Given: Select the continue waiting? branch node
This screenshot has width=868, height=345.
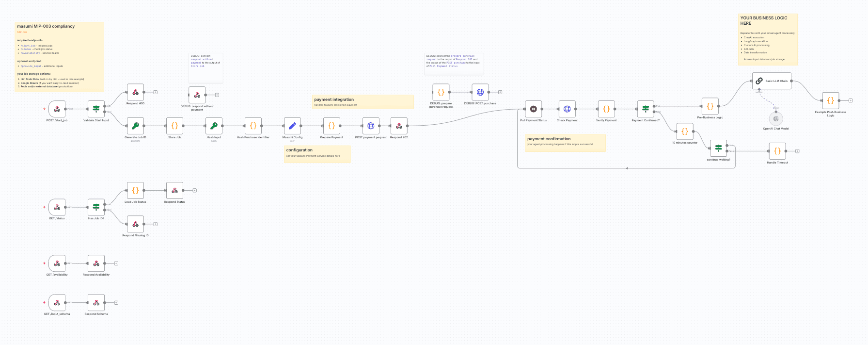Looking at the screenshot, I should pos(718,148).
